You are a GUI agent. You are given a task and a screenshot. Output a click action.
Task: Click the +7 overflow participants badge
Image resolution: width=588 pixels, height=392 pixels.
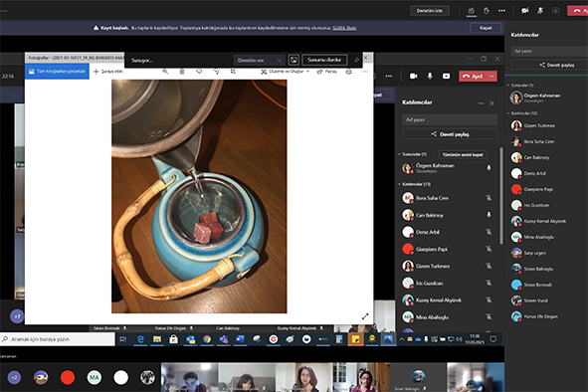(x=17, y=316)
